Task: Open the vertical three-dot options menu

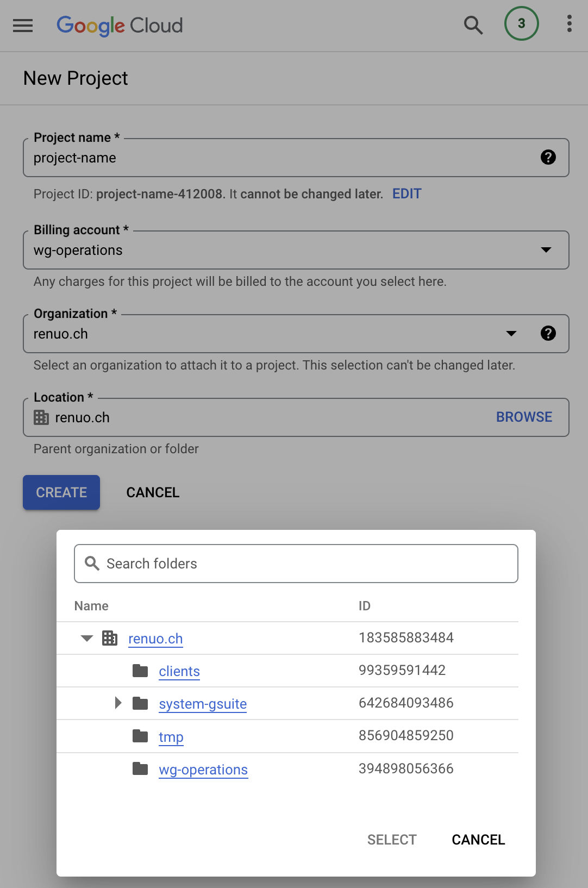Action: click(569, 23)
